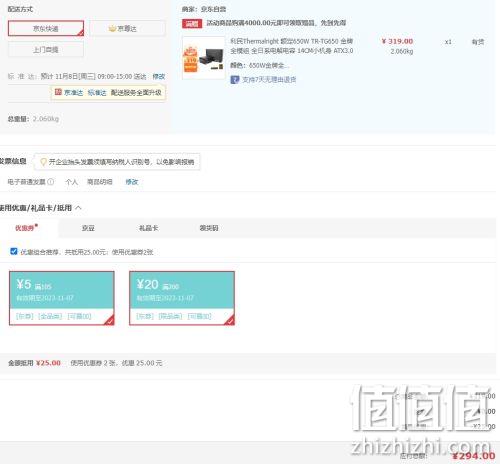
Task: Click the 7-day return shield icon
Action: pyautogui.click(x=235, y=79)
